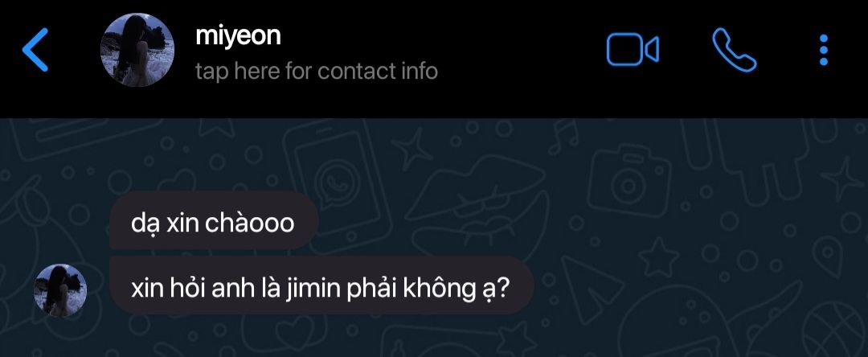Screen dimensions: 868x357
Task: Click the camcorder icon in header
Action: tap(633, 50)
